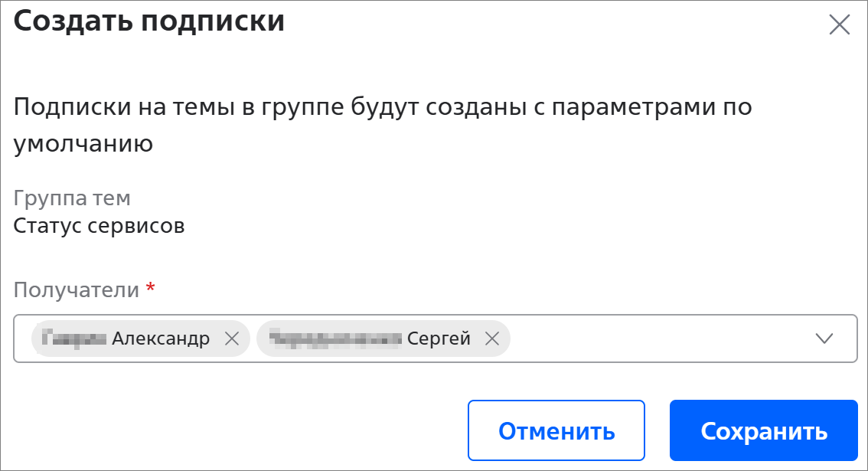
Task: Click the red required asterisk
Action: (x=150, y=288)
